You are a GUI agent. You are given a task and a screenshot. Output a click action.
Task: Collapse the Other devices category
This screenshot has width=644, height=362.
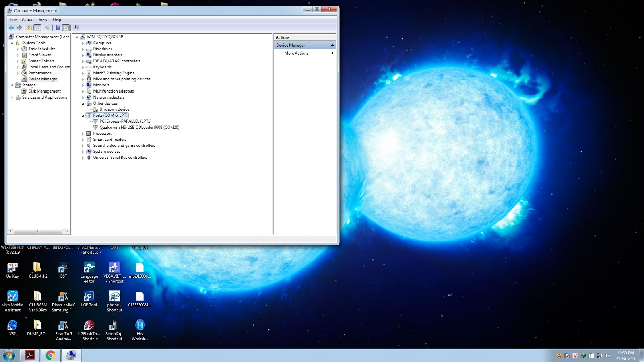pos(83,103)
